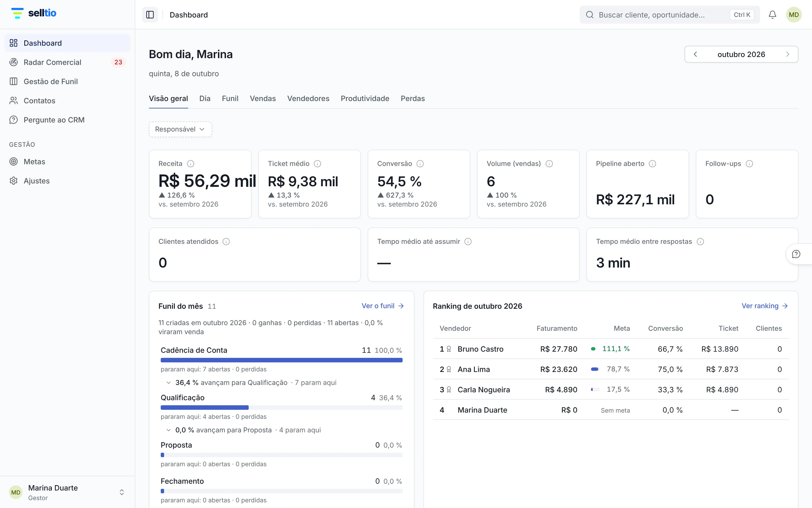Open the Dia tab
The width and height of the screenshot is (812, 508).
205,98
